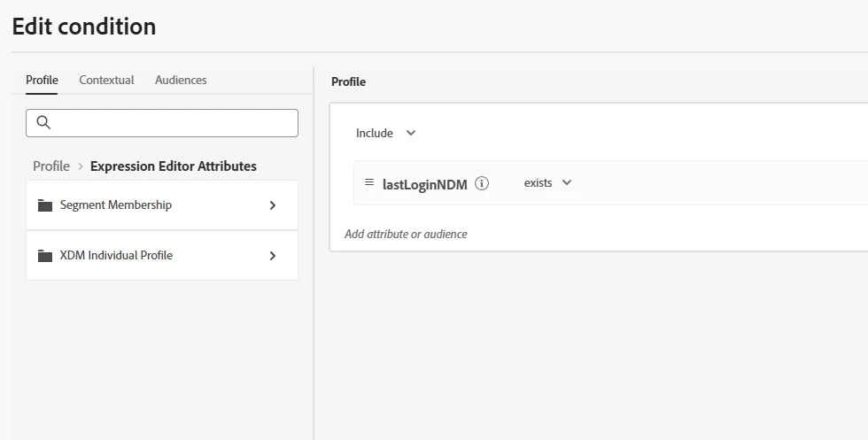The height and width of the screenshot is (440, 868).
Task: Click the Expression Editor Attributes breadcrumb
Action: pyautogui.click(x=174, y=166)
